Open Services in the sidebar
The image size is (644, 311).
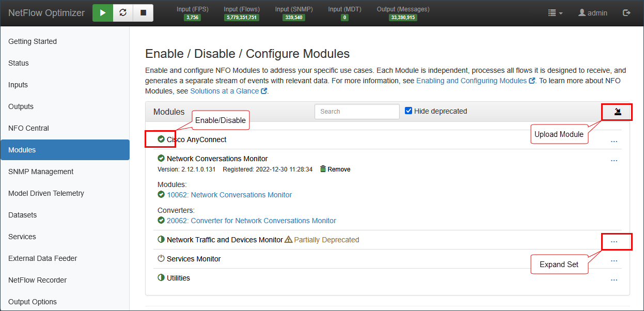coord(65,237)
